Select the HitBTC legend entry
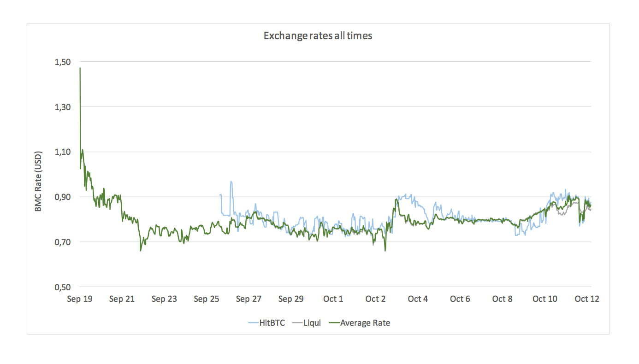The image size is (639, 364). click(x=267, y=323)
